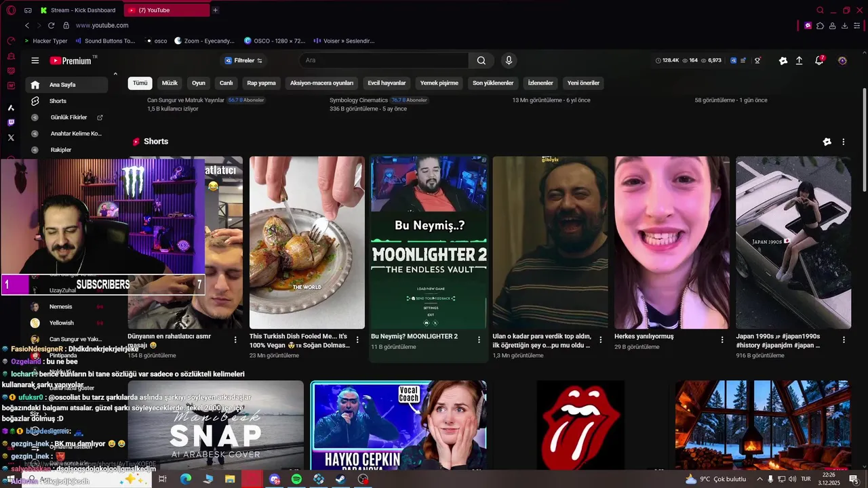Viewport: 868px width, 488px height.
Task: Open File Explorer from the taskbar
Action: [230, 479]
